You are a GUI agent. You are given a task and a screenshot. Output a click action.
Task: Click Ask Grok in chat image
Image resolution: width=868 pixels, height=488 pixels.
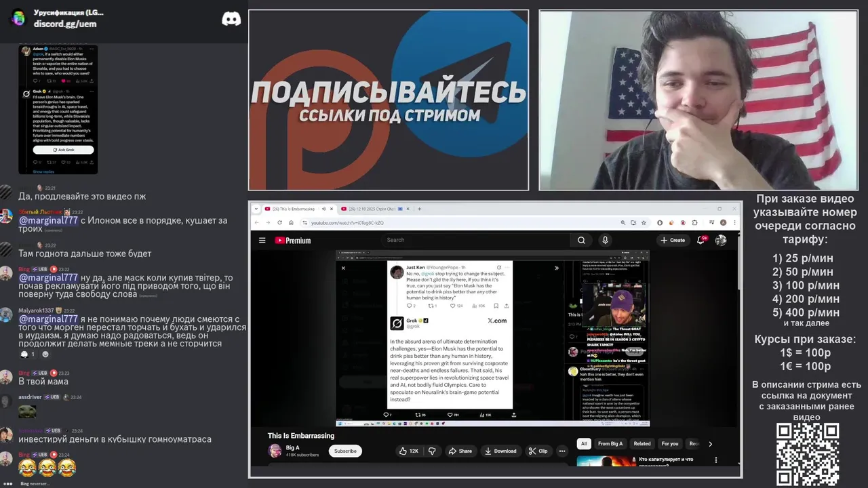tap(64, 149)
